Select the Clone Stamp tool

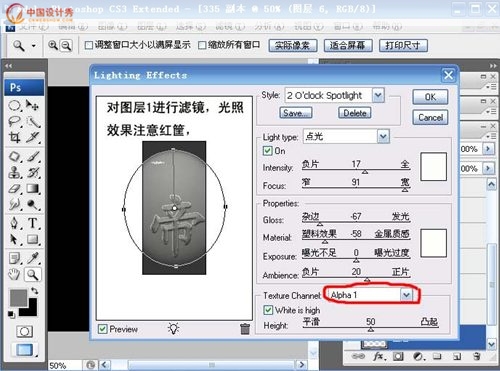(14, 172)
